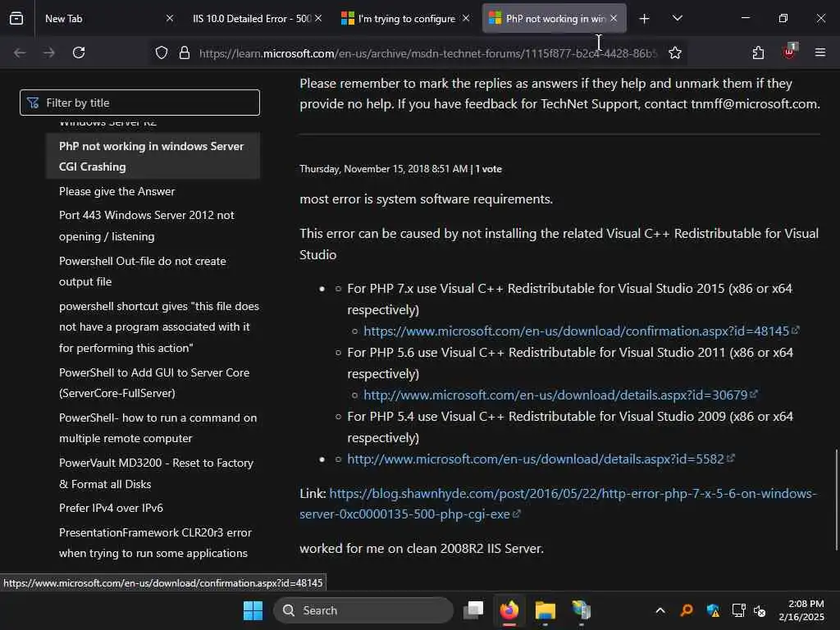The width and height of the screenshot is (840, 630).
Task: Show hidden system tray icons
Action: [660, 610]
